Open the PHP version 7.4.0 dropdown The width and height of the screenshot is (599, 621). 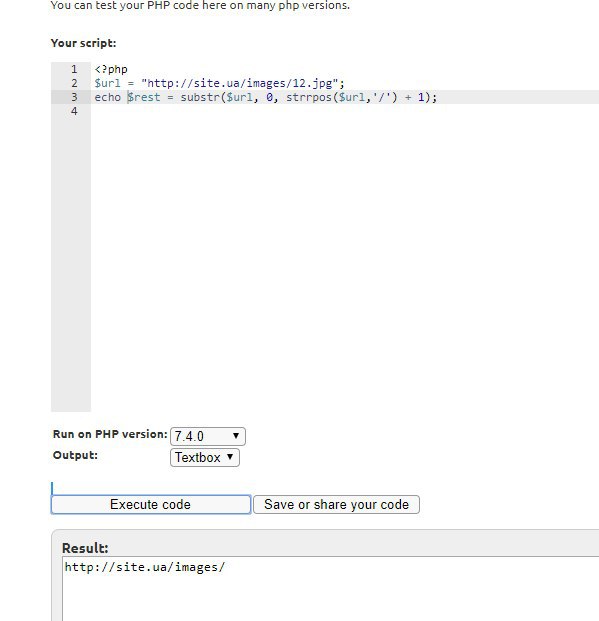click(208, 436)
